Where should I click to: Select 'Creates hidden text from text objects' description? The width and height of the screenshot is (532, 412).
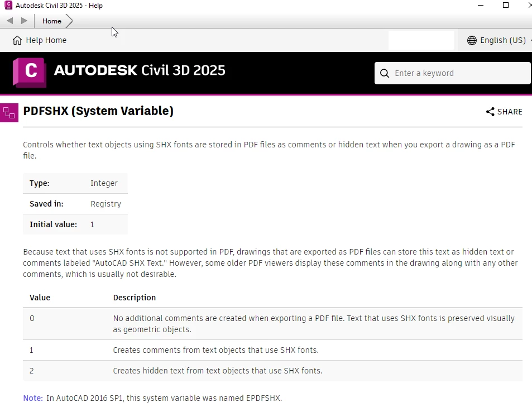pos(218,371)
